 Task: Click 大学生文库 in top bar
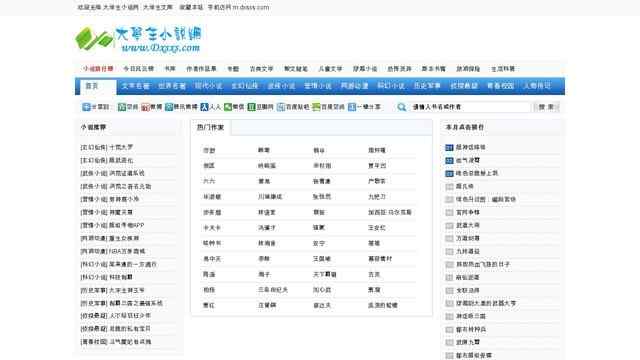coord(158,7)
